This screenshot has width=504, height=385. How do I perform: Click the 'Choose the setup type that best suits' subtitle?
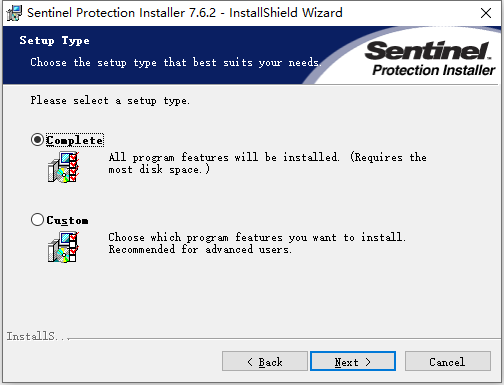[176, 62]
